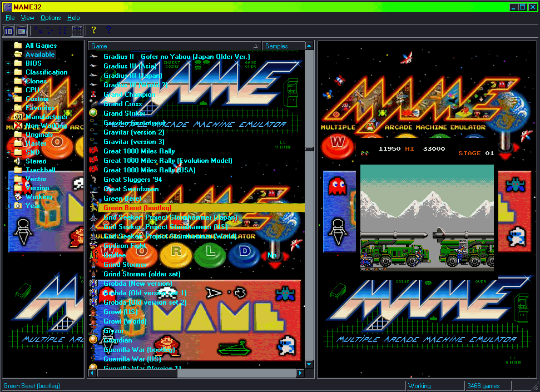Click the Stereo speaker icon
The width and height of the screenshot is (540, 392).
point(18,161)
